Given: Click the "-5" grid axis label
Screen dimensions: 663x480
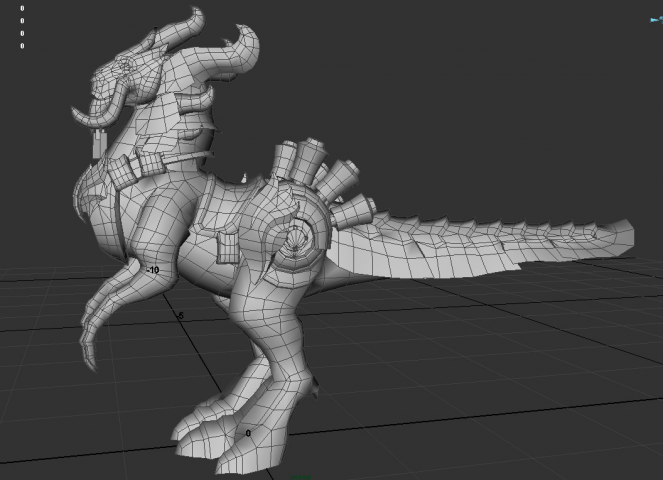Looking at the screenshot, I should (x=181, y=316).
